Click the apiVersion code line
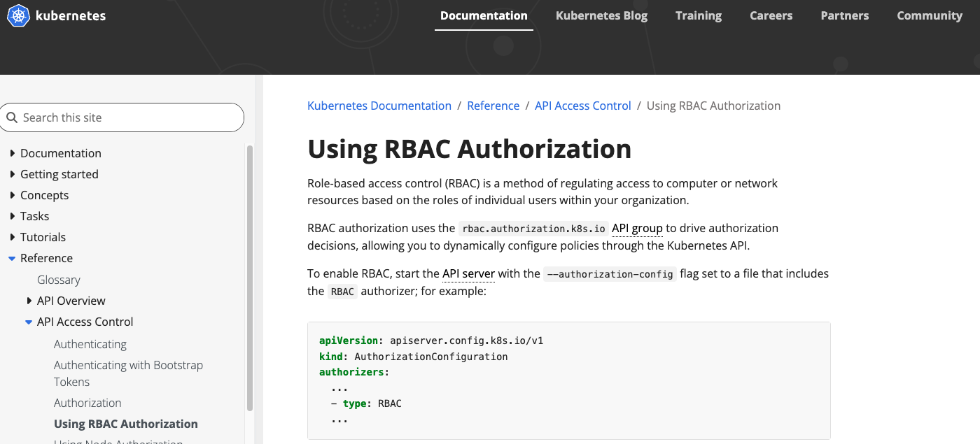Screen dimensions: 980x444 point(431,341)
